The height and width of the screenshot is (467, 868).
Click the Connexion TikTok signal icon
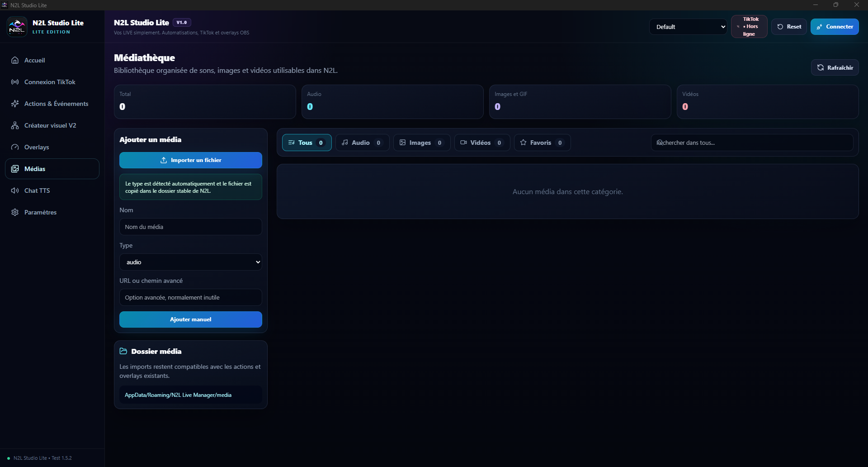15,82
